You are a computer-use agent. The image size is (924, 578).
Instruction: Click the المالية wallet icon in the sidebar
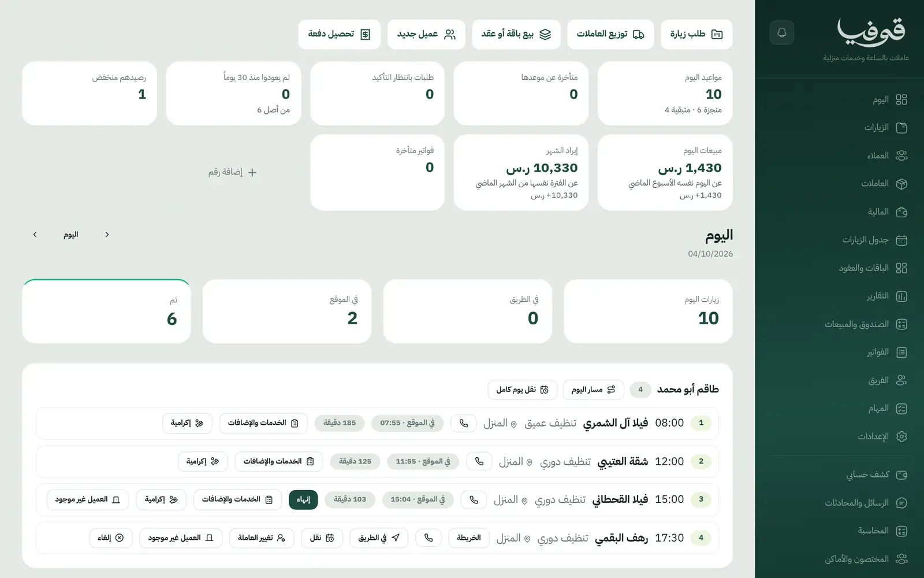click(901, 212)
